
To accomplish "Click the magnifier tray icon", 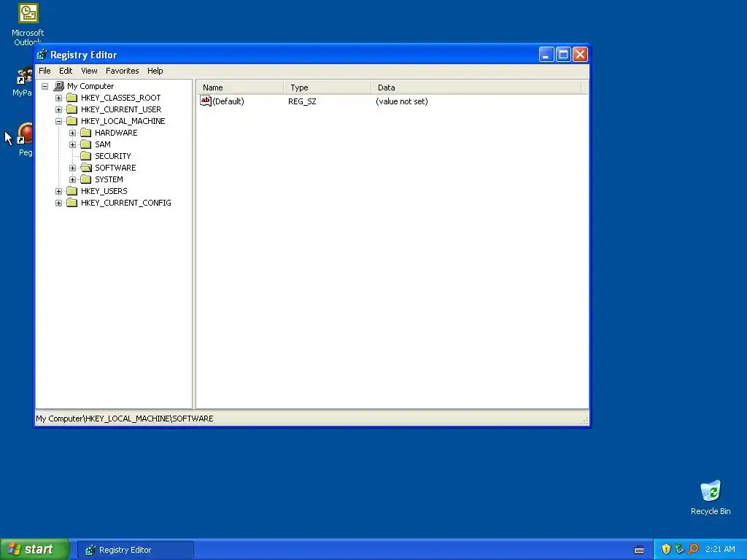I will click(693, 549).
